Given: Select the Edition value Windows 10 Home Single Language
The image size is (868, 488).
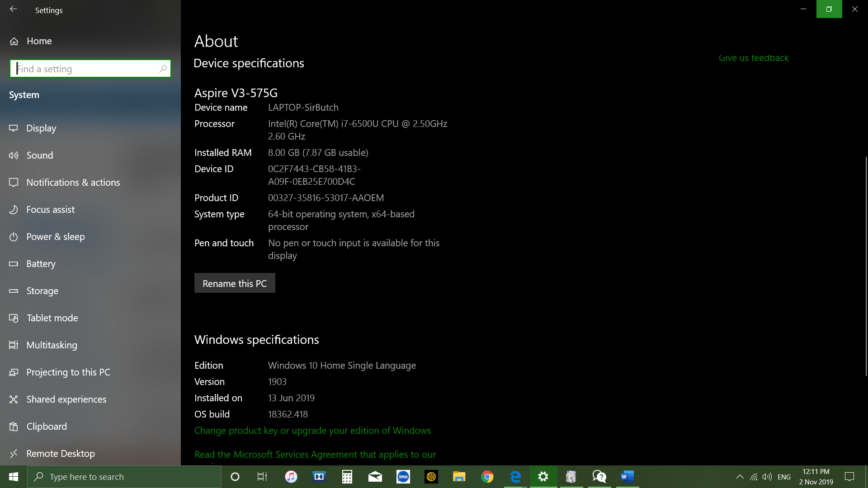Looking at the screenshot, I should 342,366.
